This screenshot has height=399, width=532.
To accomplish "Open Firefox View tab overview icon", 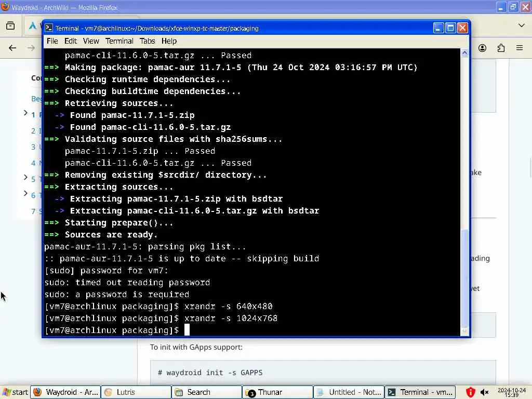I will point(10,25).
